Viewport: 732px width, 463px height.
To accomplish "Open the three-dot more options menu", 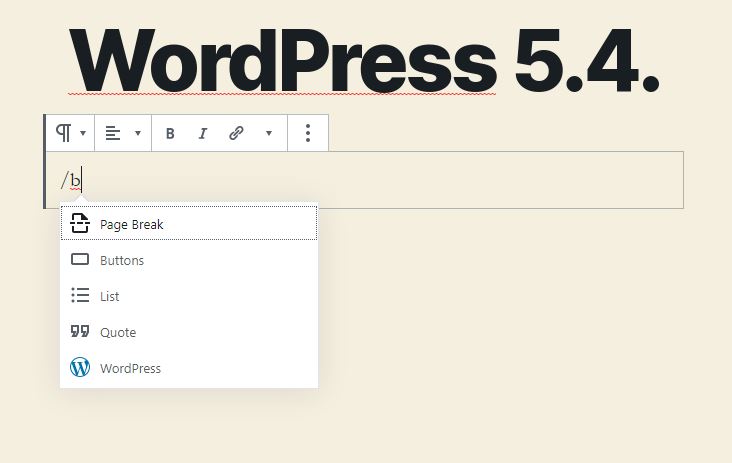I will pos(308,133).
